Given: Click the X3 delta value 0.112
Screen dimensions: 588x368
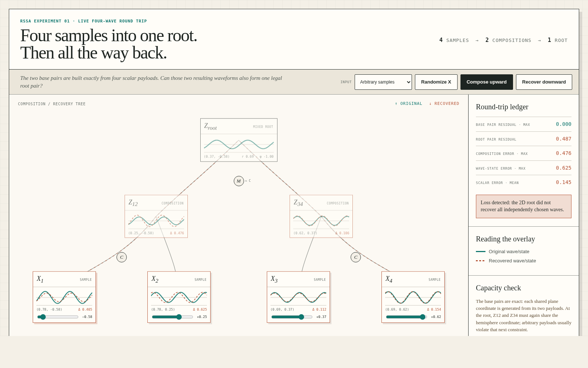Looking at the screenshot, I should (x=319, y=309).
